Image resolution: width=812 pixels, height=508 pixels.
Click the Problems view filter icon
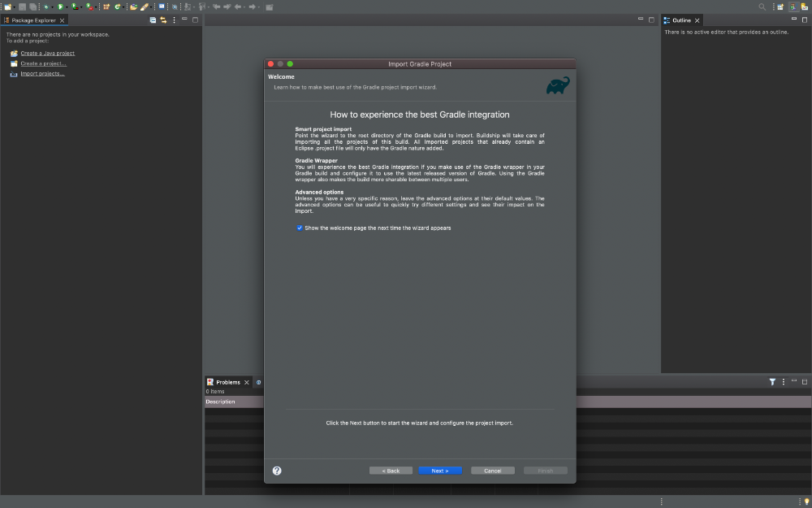pos(772,382)
